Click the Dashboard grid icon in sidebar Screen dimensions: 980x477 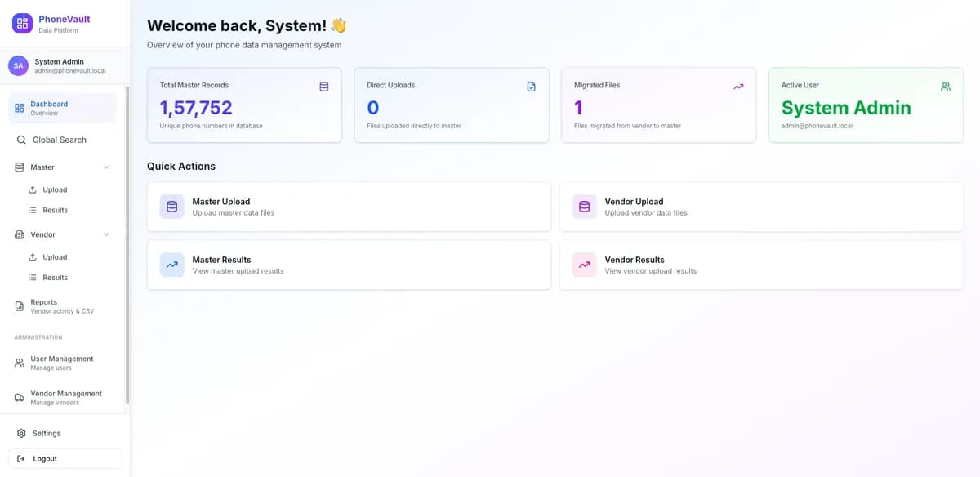point(20,108)
